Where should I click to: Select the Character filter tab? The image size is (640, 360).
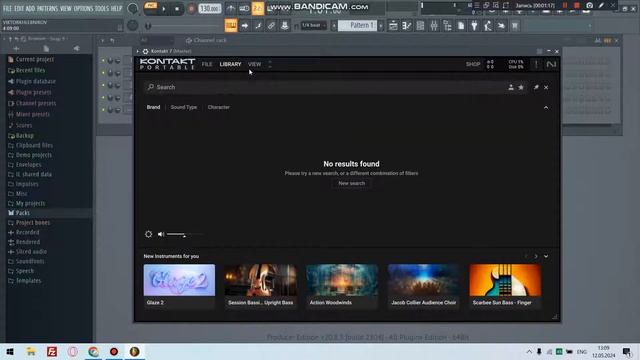(x=219, y=107)
